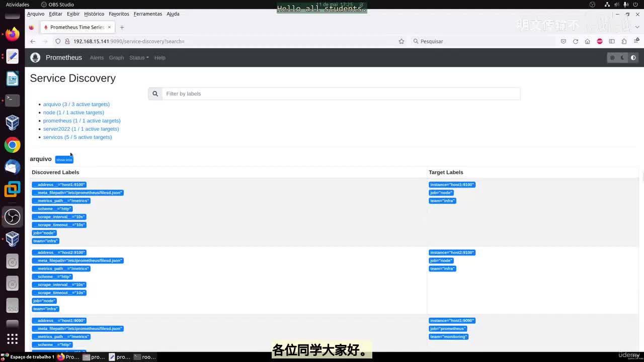Screen dimensions: 644x362
Task: Open LibreOffice Writer in the dock
Action: click(x=12, y=78)
